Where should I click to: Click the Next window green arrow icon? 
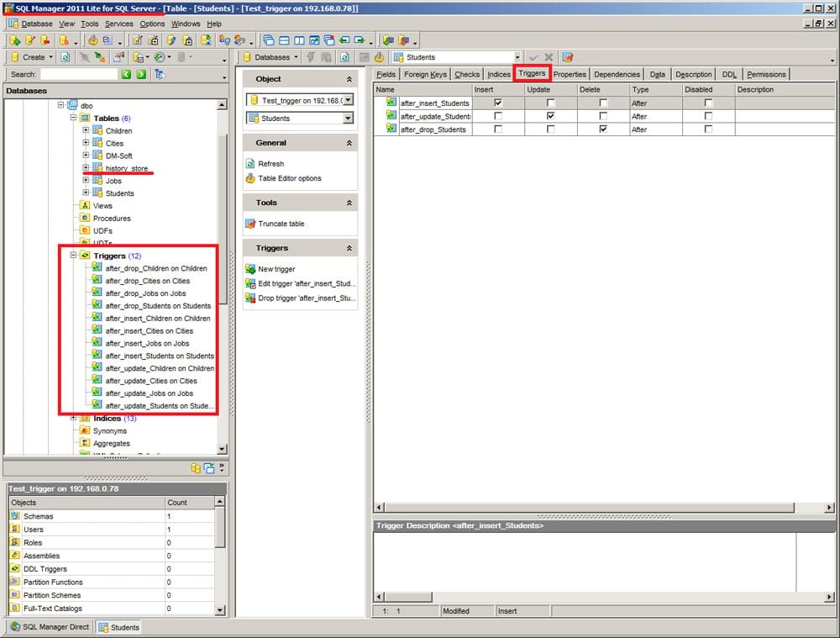(360, 40)
